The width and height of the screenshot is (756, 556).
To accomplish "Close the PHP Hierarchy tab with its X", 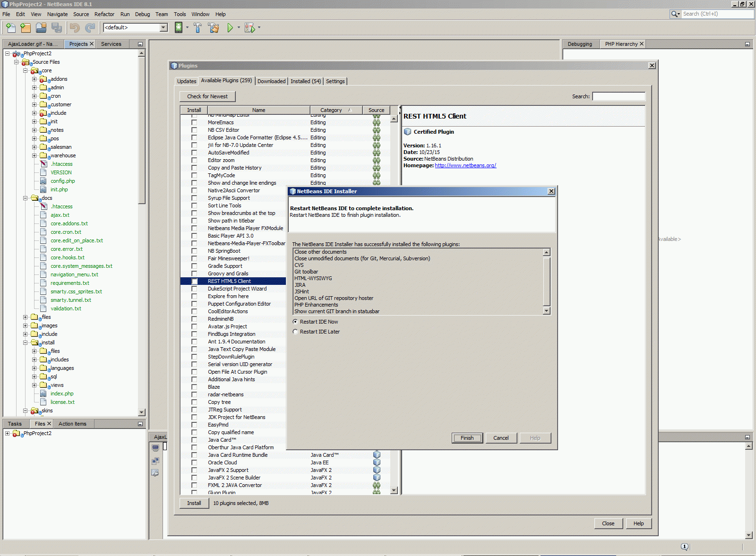I will pos(642,44).
